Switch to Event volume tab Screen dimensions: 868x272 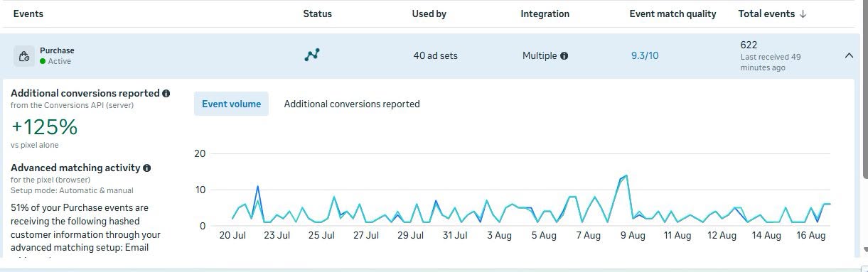tap(231, 104)
